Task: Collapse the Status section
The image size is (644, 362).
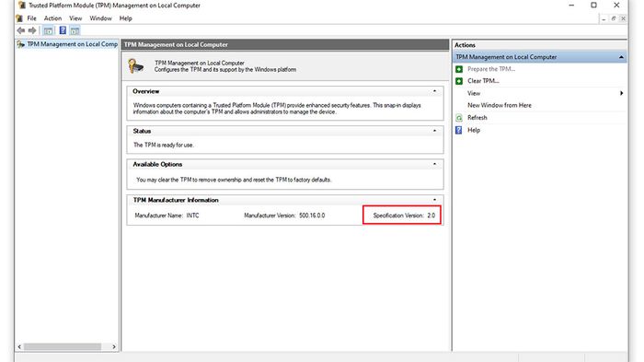Action: (434, 131)
